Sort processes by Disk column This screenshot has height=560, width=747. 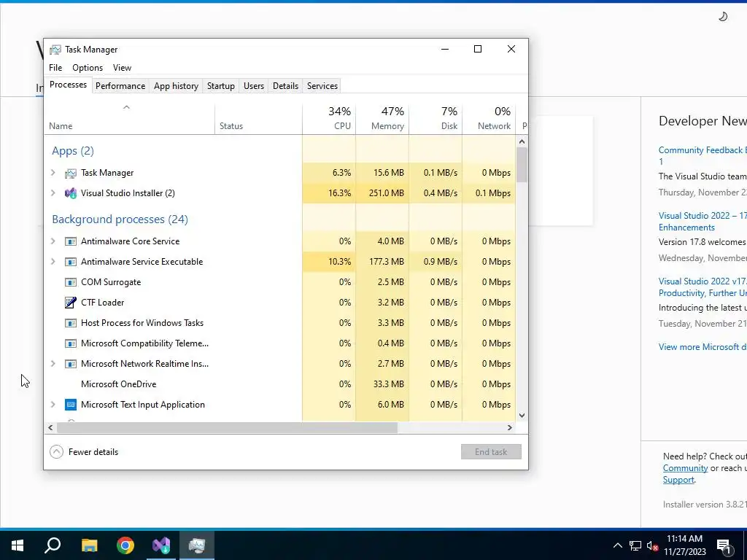point(436,119)
